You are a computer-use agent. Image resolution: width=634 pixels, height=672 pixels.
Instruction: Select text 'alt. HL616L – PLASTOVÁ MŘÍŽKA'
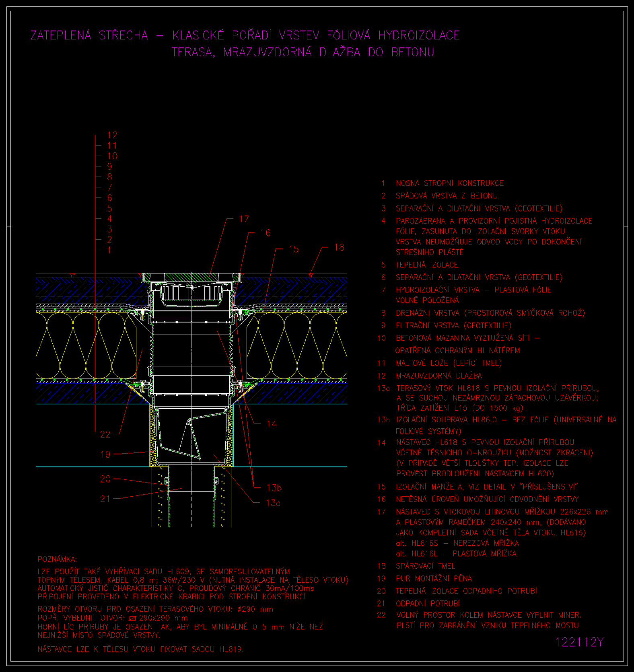pos(456,554)
